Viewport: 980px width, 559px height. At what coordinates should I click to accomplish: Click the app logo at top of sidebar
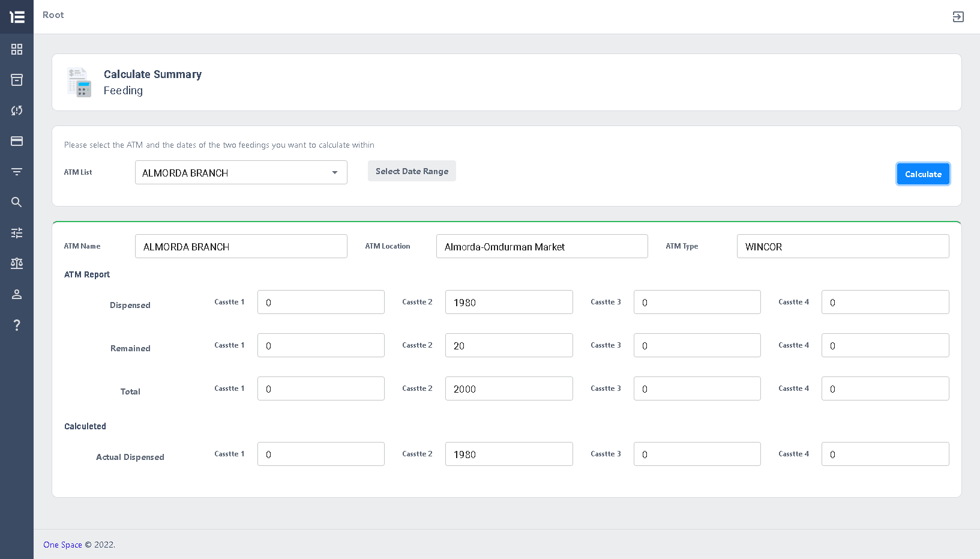(x=16, y=17)
